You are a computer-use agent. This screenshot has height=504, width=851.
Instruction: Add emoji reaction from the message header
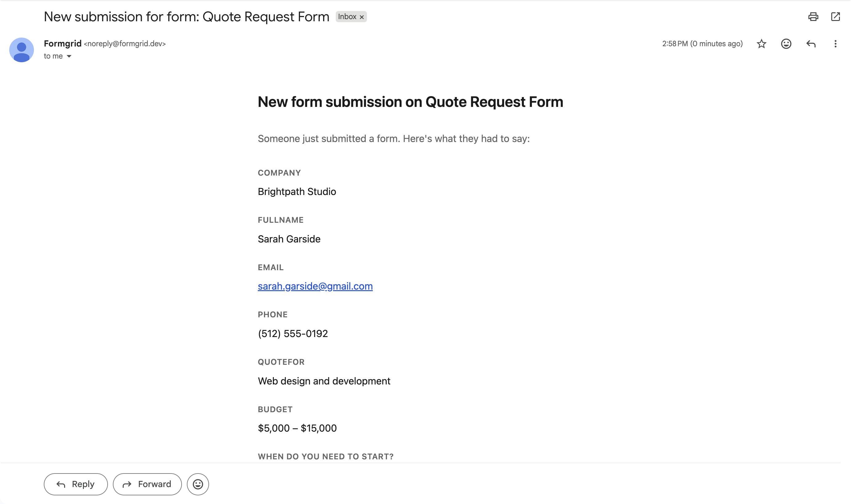pyautogui.click(x=786, y=44)
